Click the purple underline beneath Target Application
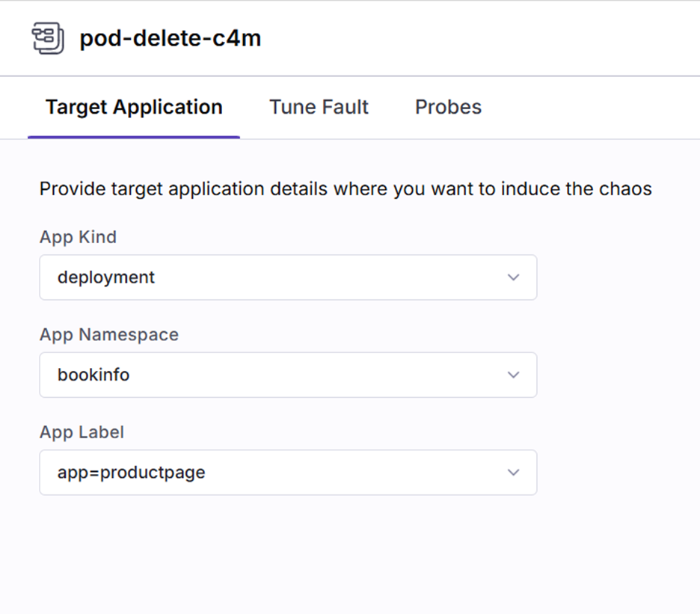Image resolution: width=700 pixels, height=614 pixels. 134,137
